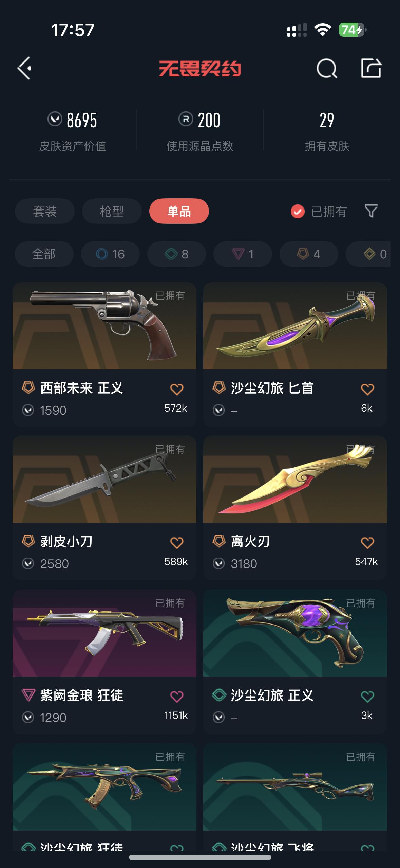Choose the 全部 filter chip
This screenshot has height=868, width=400.
(44, 254)
